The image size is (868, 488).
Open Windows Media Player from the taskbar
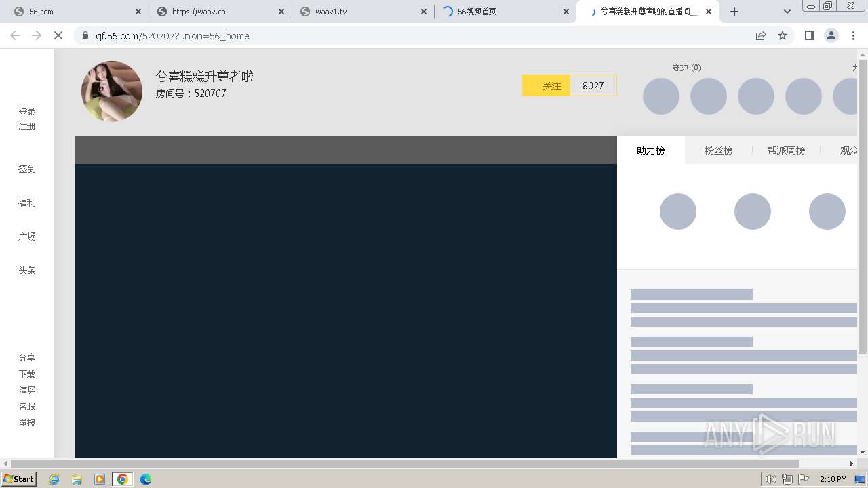(x=100, y=479)
